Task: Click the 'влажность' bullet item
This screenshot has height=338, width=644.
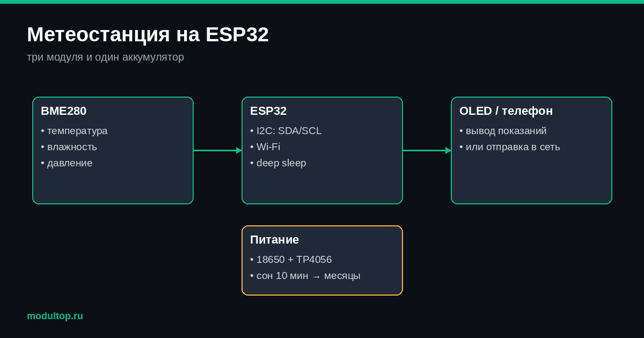Action: pos(69,147)
